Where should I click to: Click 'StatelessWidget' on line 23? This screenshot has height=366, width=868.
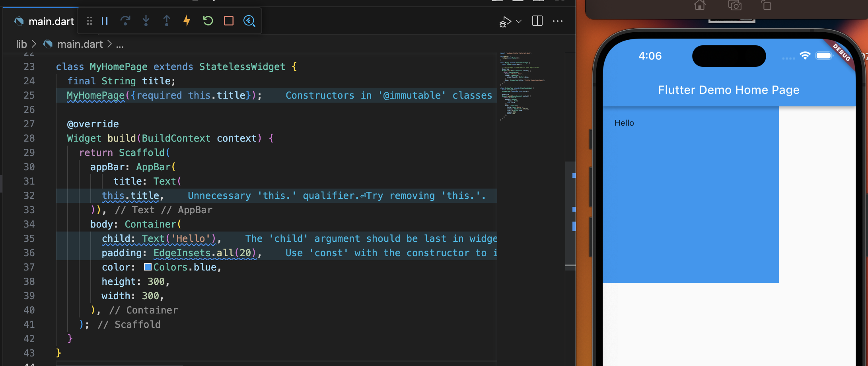[x=242, y=67]
